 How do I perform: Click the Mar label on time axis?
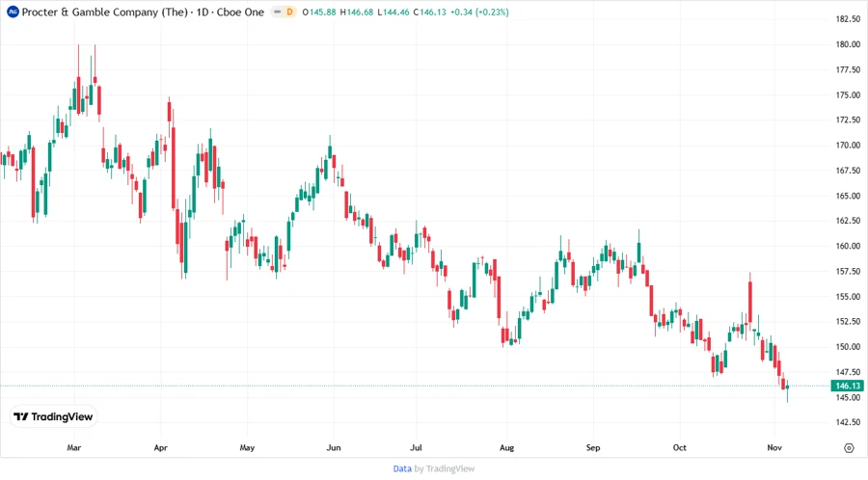tap(73, 447)
